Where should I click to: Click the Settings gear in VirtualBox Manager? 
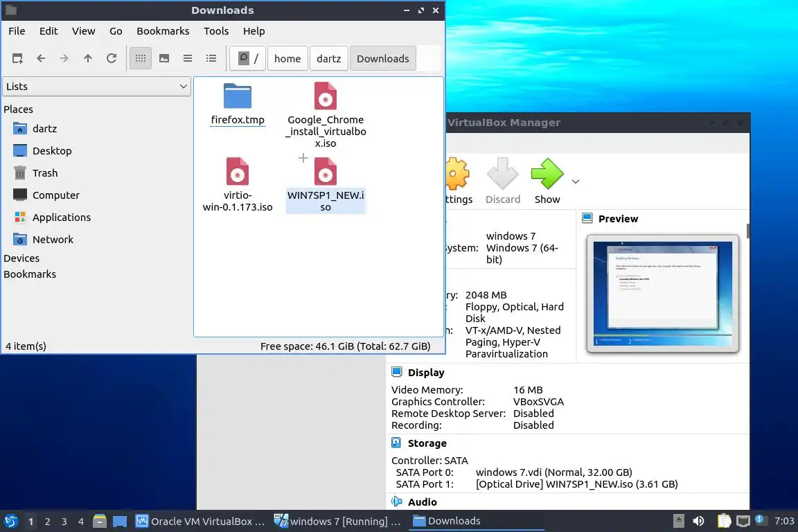click(x=457, y=174)
